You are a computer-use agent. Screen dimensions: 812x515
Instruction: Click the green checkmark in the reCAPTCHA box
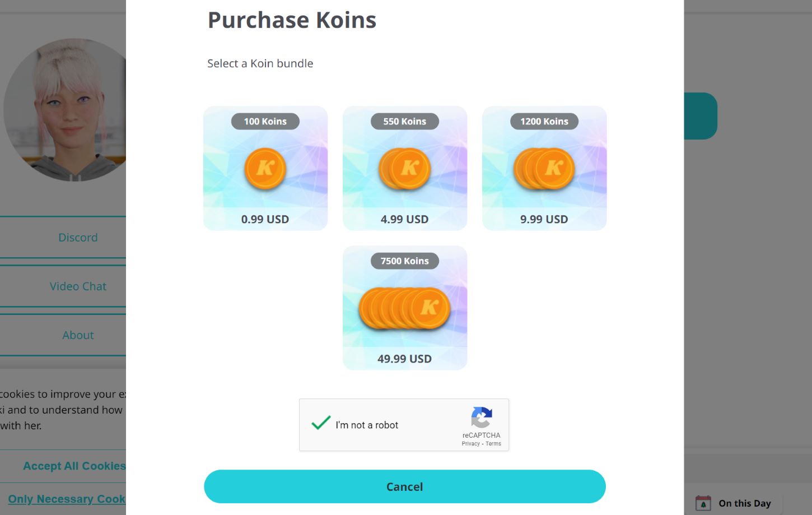(320, 424)
